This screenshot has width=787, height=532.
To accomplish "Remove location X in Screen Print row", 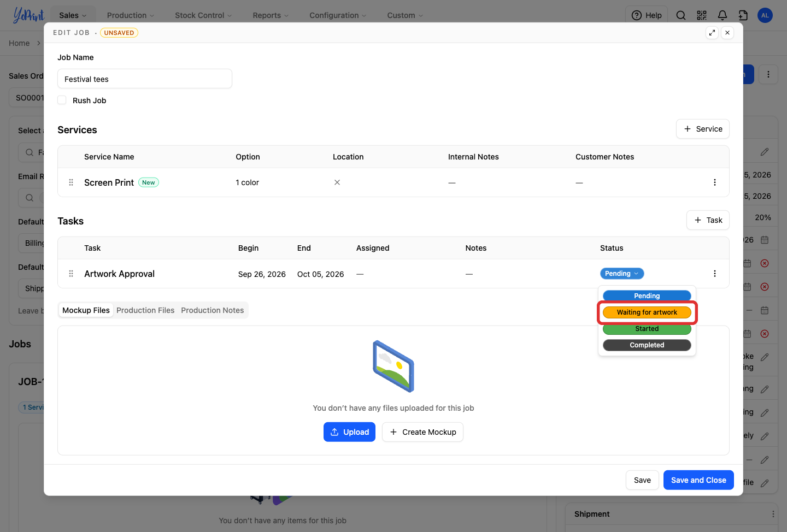I will coord(337,182).
